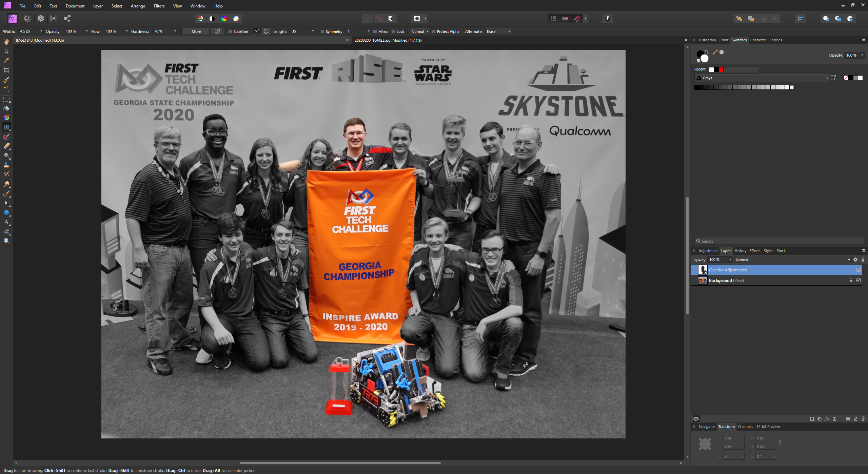Open the Grays palette dropdown
Image resolution: width=868 pixels, height=474 pixels.
[762, 78]
